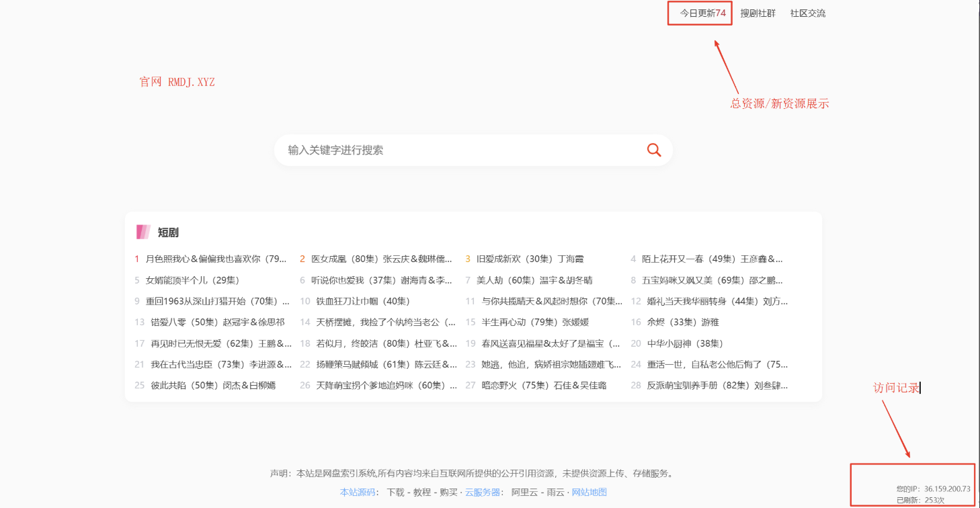
Task: Click 阿里云 in the footer
Action: 524,492
